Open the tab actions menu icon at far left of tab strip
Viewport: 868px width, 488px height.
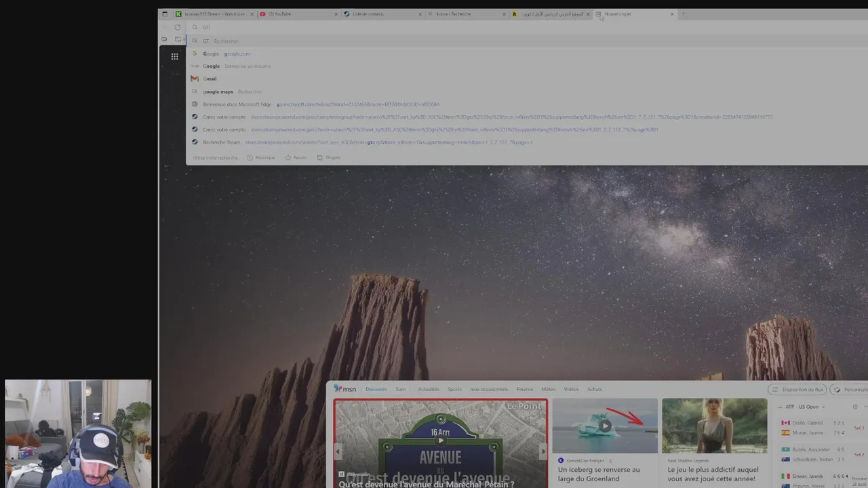pos(165,14)
